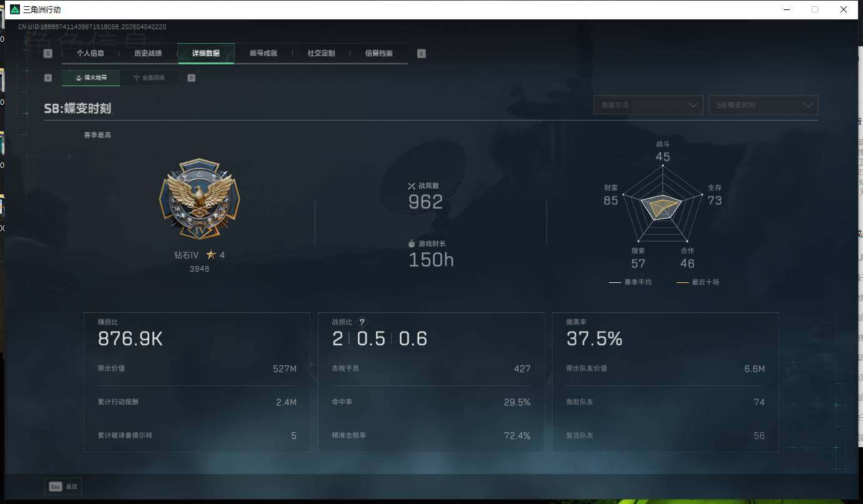Click the 精准击败率 value 72.4%
863x504 pixels.
pyautogui.click(x=517, y=436)
